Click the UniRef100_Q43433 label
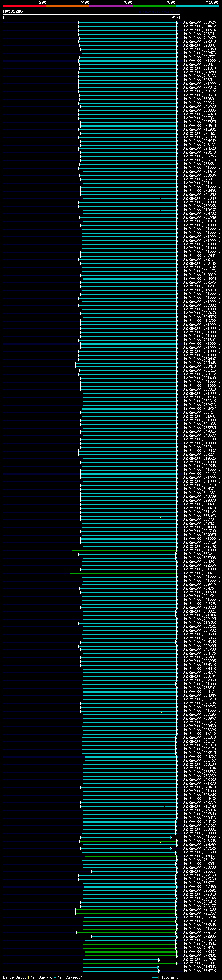Screen dimensions: 222x980 [199, 76]
